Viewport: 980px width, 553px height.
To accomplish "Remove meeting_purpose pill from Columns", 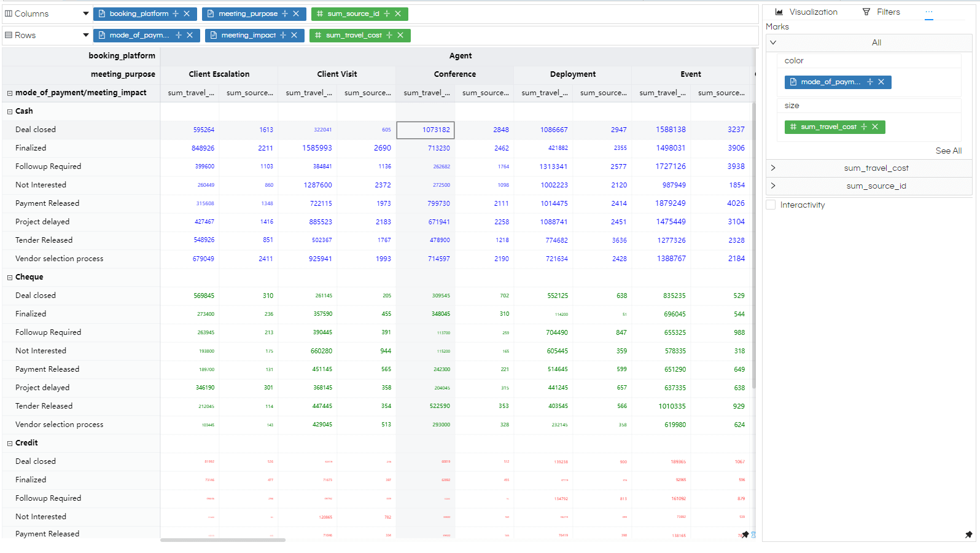I will pyautogui.click(x=296, y=14).
